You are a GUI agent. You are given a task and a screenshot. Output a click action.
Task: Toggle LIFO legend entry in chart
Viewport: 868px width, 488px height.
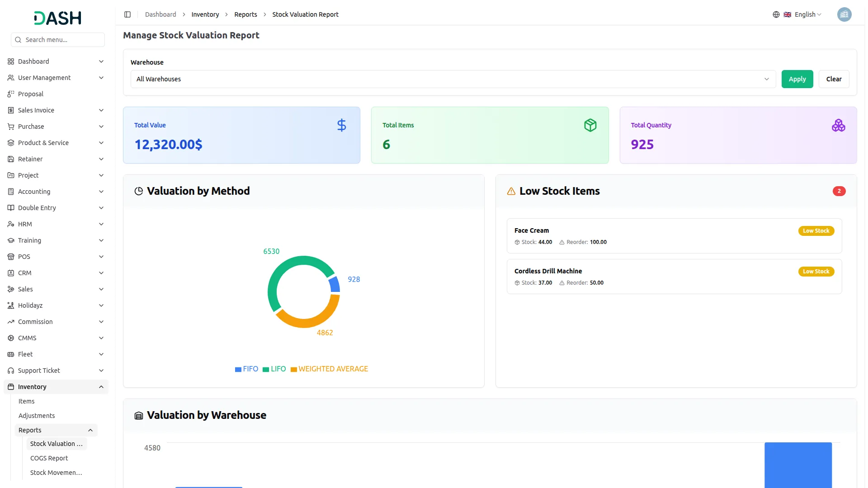click(274, 369)
